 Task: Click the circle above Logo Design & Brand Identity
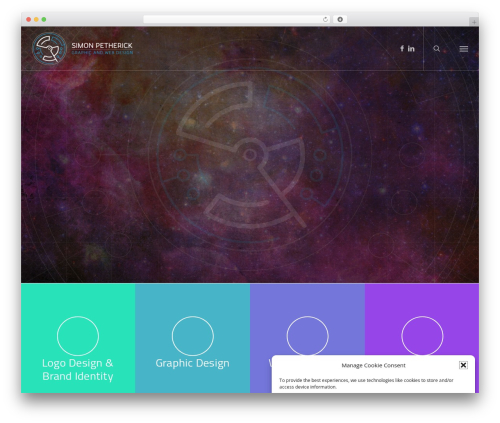[x=78, y=336]
